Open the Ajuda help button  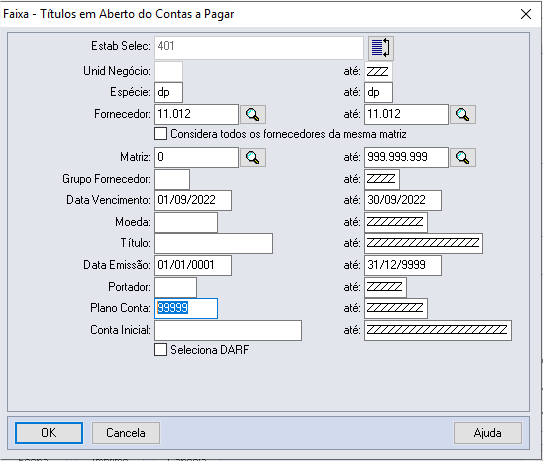[488, 433]
